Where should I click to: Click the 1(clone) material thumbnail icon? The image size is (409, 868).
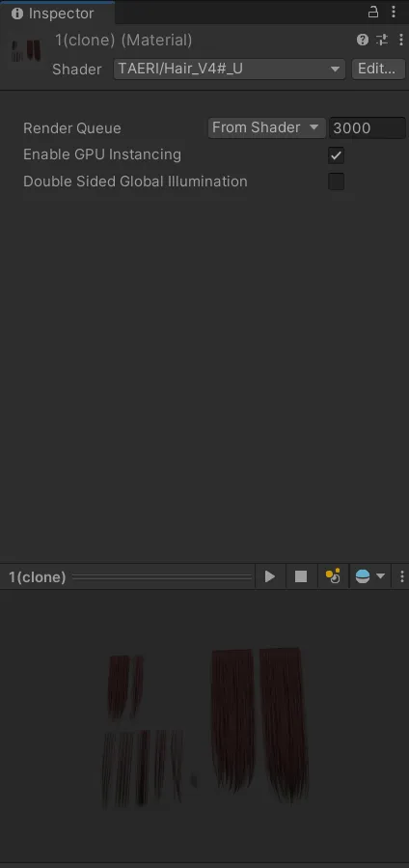coord(26,51)
